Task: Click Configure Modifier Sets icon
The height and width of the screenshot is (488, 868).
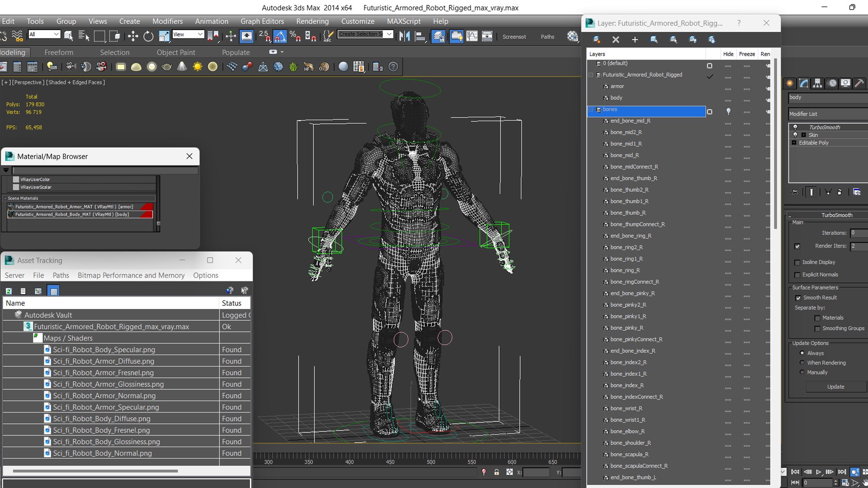Action: (857, 192)
